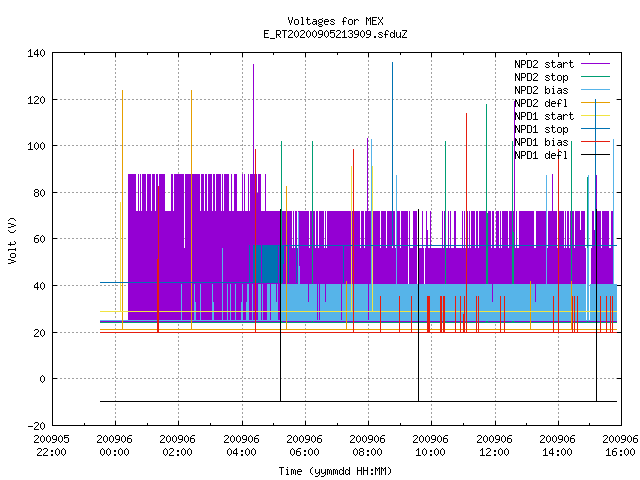Click the green NPD2 stop legend line
This screenshot has height=480, width=640.
596,77
